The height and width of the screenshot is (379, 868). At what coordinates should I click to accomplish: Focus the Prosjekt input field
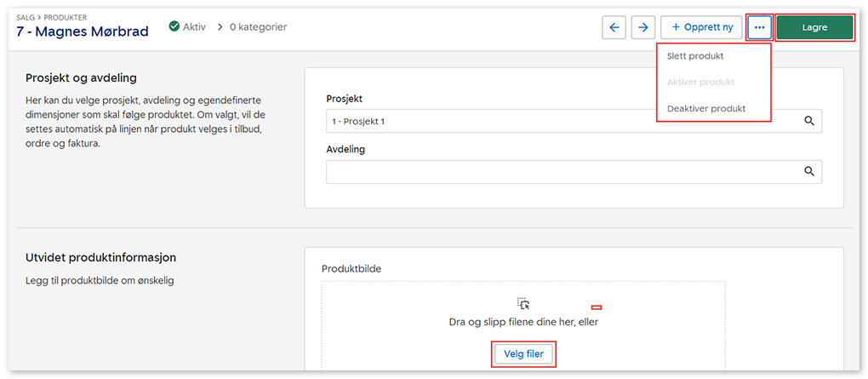562,121
